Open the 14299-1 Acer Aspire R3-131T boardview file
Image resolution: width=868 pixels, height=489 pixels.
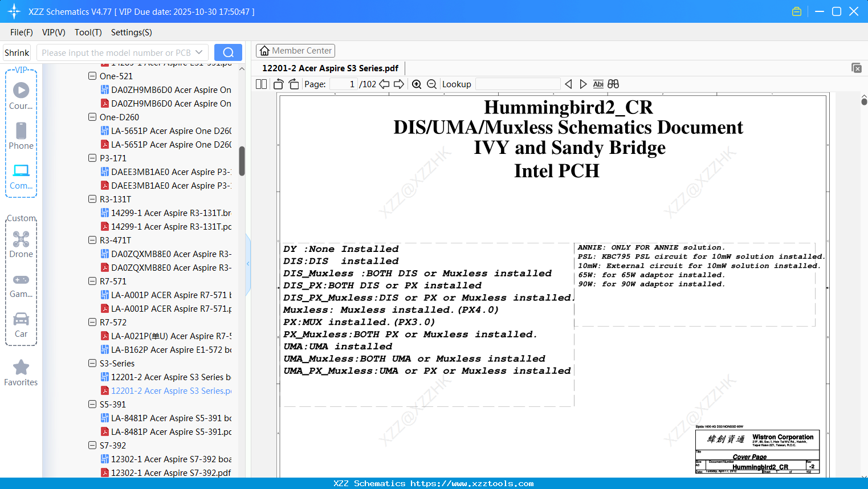[166, 213]
